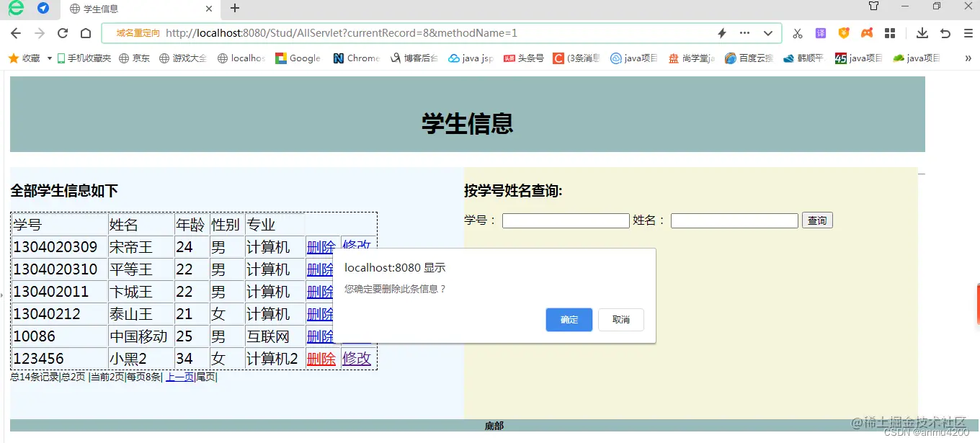Open the browser translate icon in toolbar
980x443 pixels.
(820, 33)
